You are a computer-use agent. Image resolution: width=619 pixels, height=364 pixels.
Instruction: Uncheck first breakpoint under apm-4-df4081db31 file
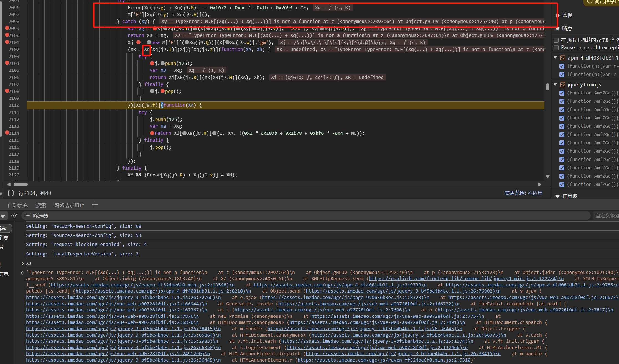[562, 66]
